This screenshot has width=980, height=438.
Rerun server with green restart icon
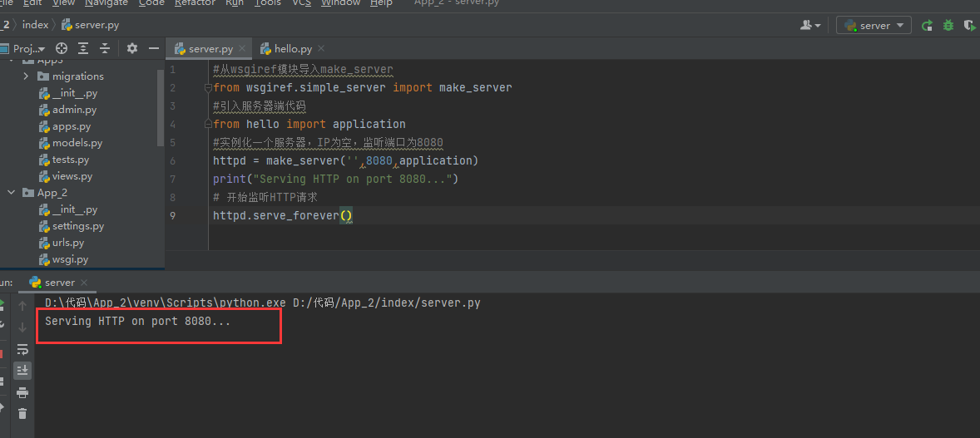pos(928,26)
